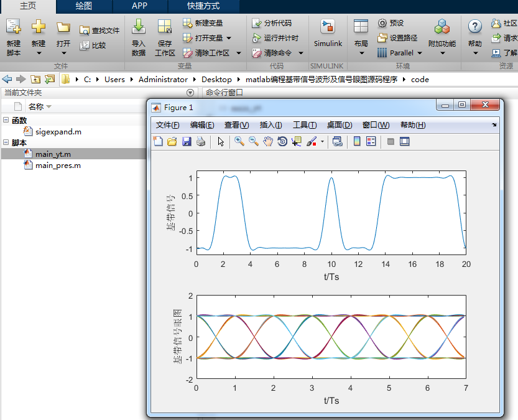Image resolution: width=518 pixels, height=420 pixels.
Task: Collapse the 函数 group in file list
Action: 6,120
